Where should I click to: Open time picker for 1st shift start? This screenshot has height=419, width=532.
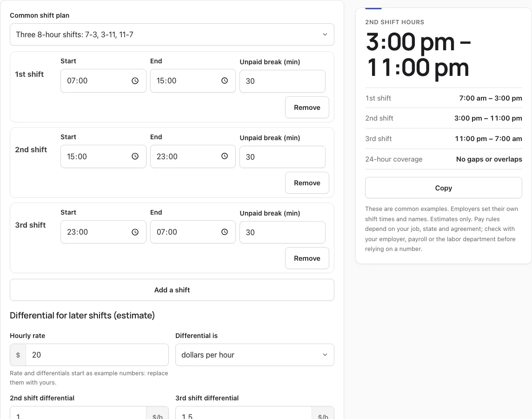(135, 81)
